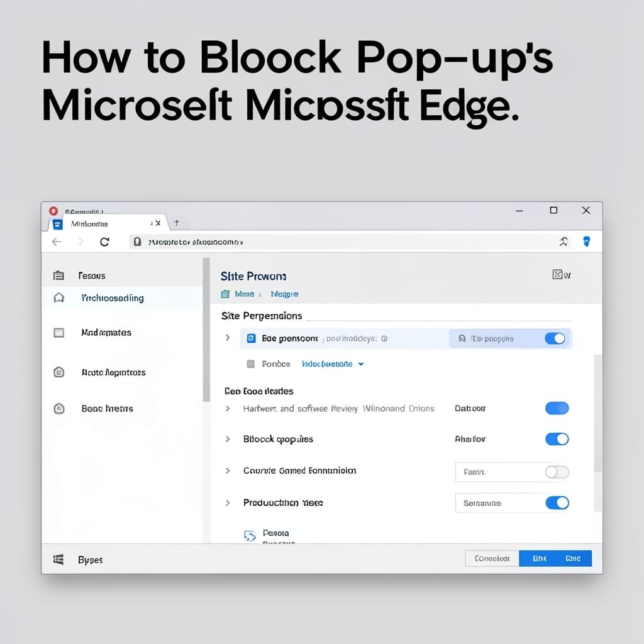Click the Fesous sidebar icon
This screenshot has width=644, height=644.
point(58,275)
